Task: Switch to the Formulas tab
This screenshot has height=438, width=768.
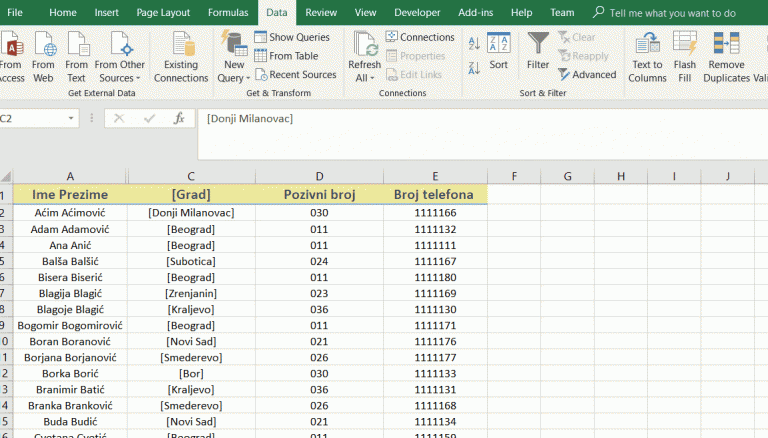Action: click(x=228, y=13)
